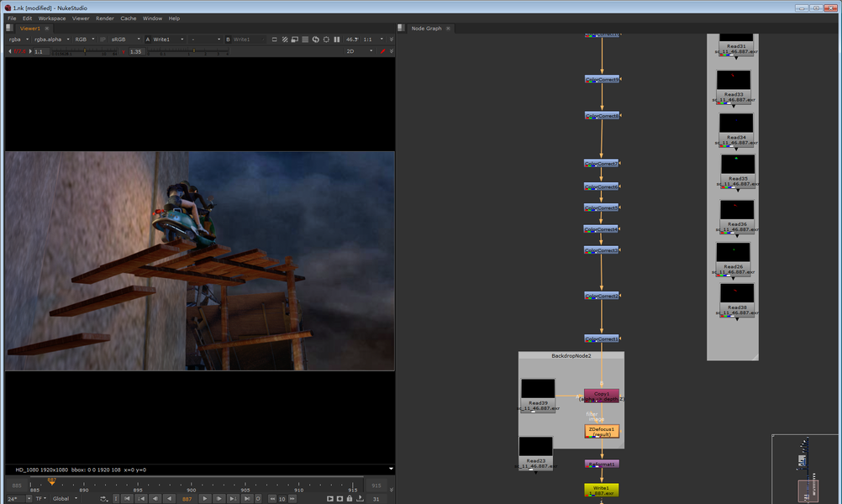Viewport: 842px width, 504px height.
Task: Open the A input Write1 dropdown
Action: tap(168, 39)
